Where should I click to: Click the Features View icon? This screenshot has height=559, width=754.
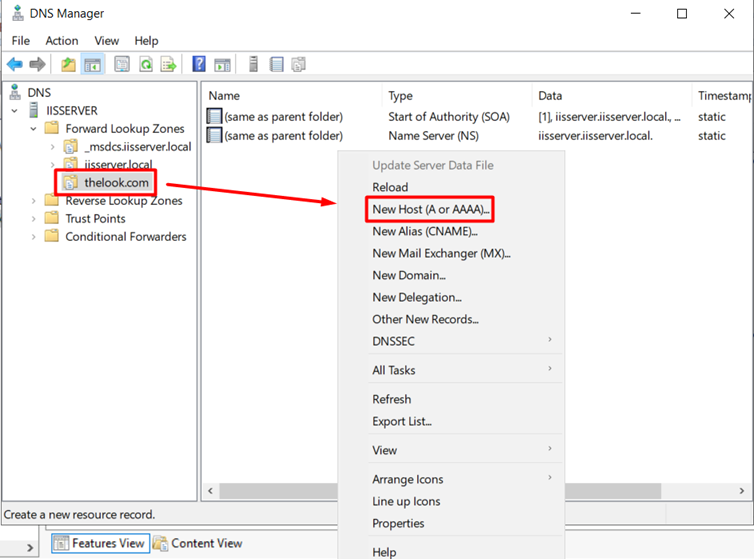[61, 543]
